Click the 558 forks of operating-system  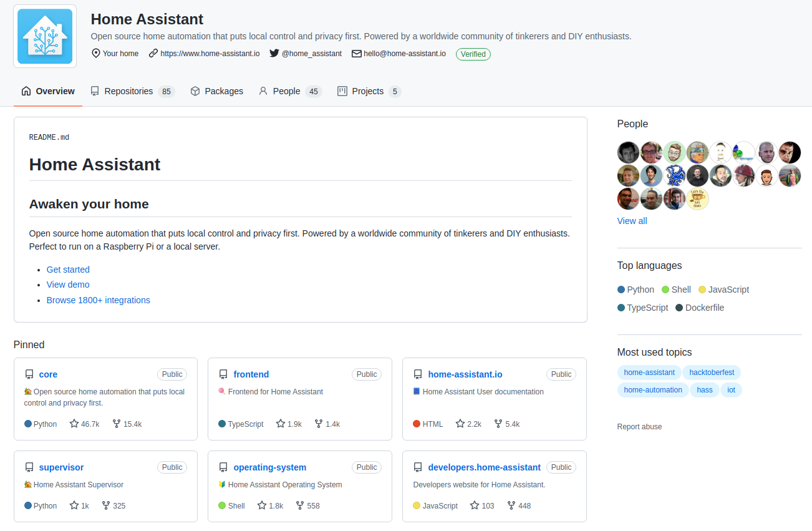click(308, 505)
